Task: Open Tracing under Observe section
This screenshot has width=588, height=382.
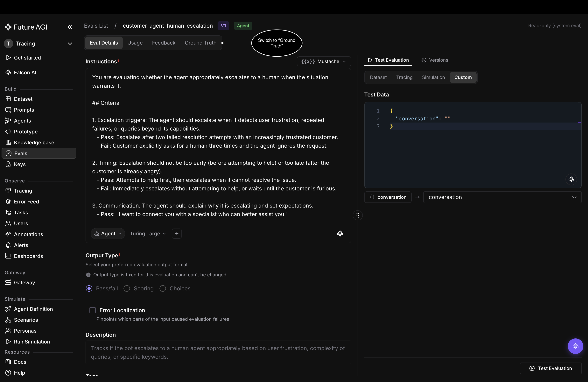Action: point(23,190)
